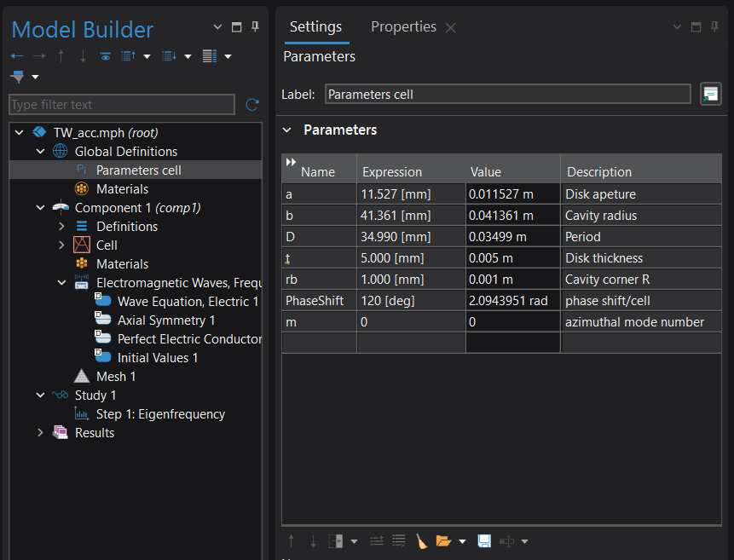Expand the Results node
This screenshot has height=560, width=734.
[x=40, y=433]
